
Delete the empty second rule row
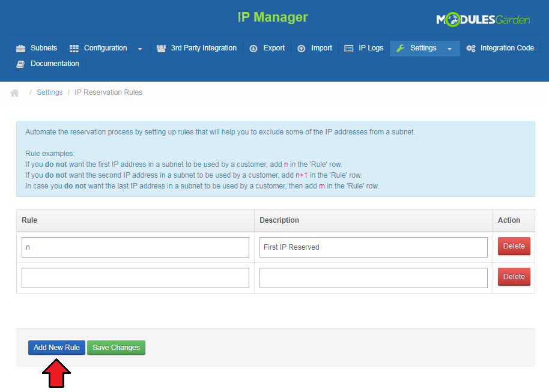coord(514,277)
